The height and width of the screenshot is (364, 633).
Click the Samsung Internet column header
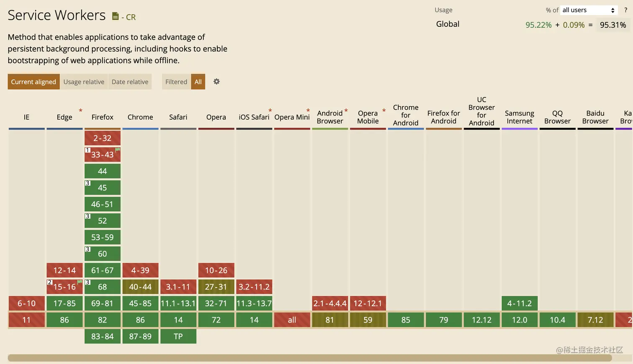[519, 117]
